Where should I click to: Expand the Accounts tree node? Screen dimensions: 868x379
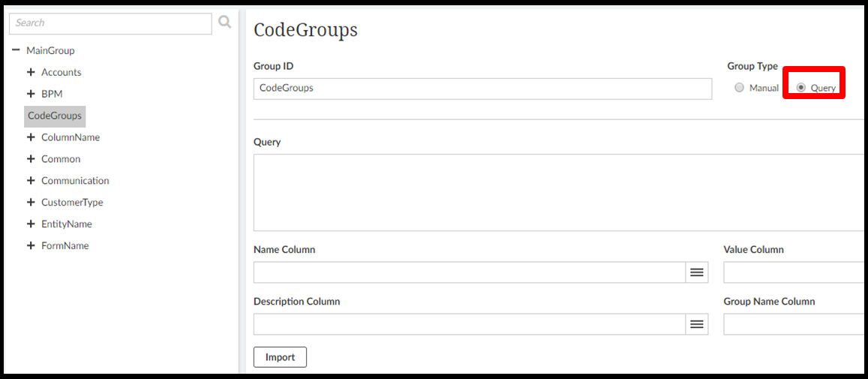pyautogui.click(x=31, y=72)
